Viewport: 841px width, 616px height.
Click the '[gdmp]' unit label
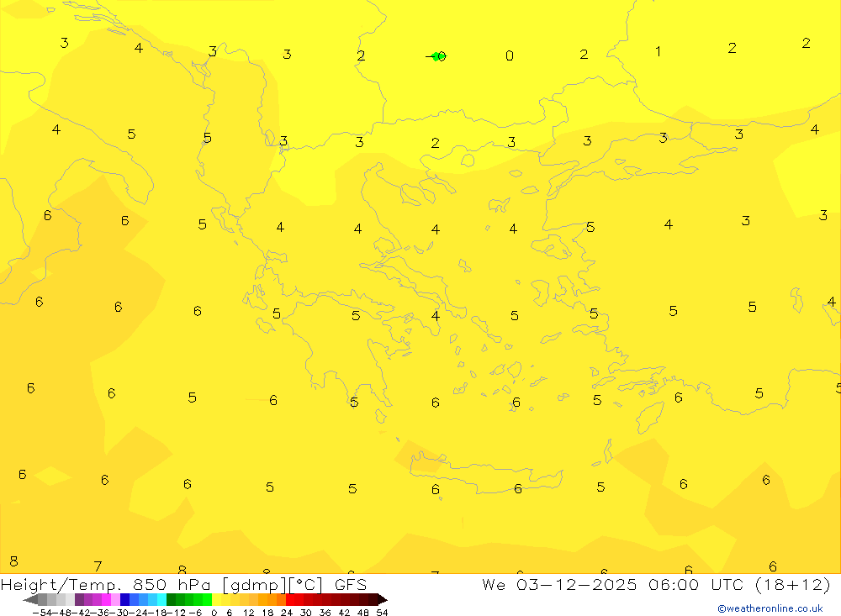click(254, 585)
